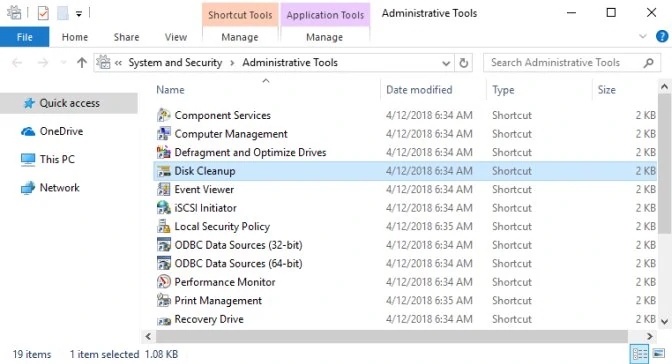672x364 pixels.
Task: Expand the ribbon with chevron
Action: tap(642, 36)
